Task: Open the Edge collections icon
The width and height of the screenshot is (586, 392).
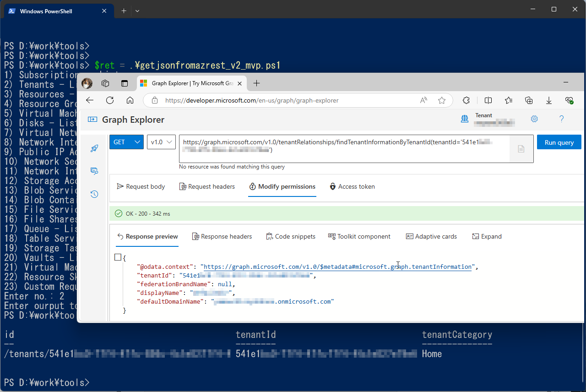Action: pyautogui.click(x=529, y=100)
